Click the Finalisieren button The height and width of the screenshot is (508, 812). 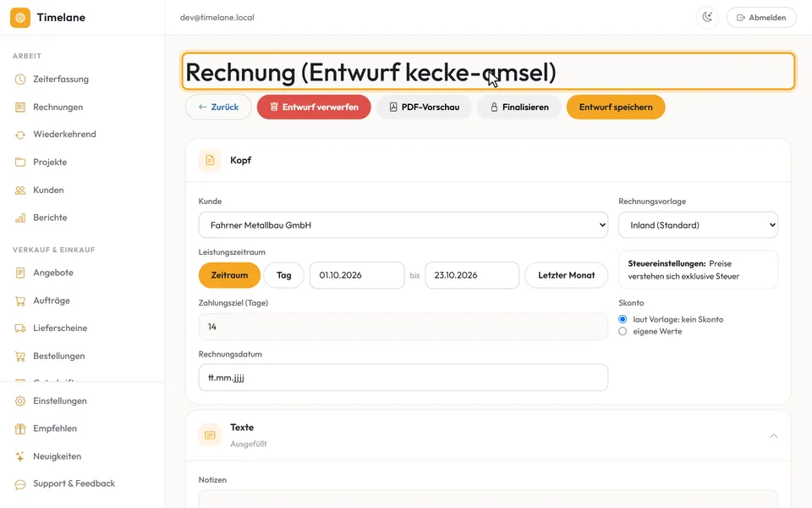point(518,108)
